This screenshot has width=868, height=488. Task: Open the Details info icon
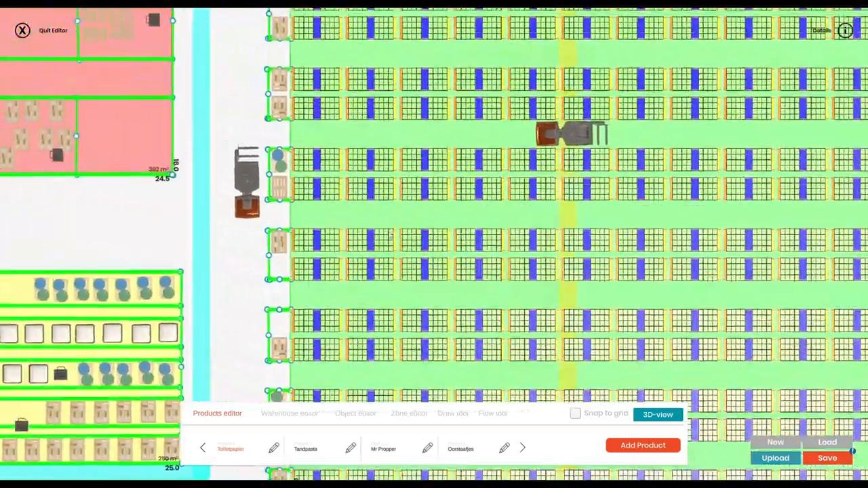pos(845,30)
